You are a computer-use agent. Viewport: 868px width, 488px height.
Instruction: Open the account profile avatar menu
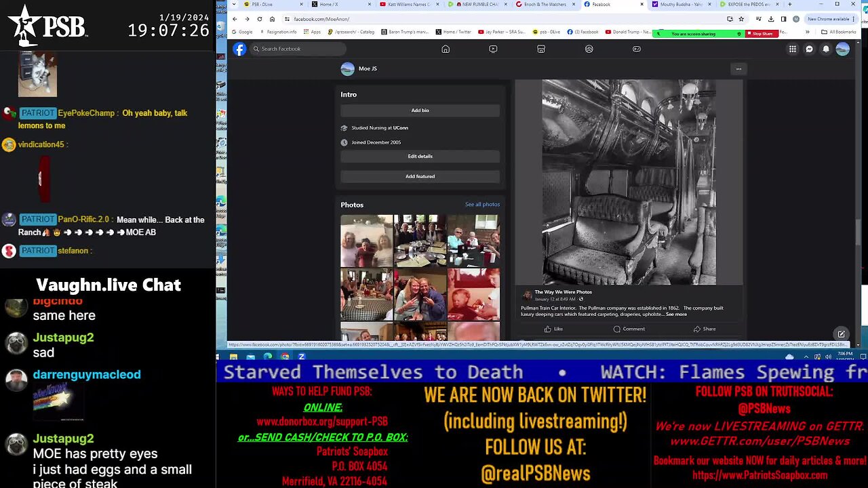coord(843,49)
